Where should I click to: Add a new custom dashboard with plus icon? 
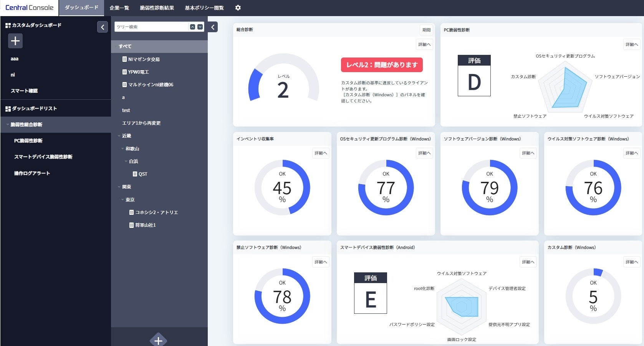(x=15, y=41)
